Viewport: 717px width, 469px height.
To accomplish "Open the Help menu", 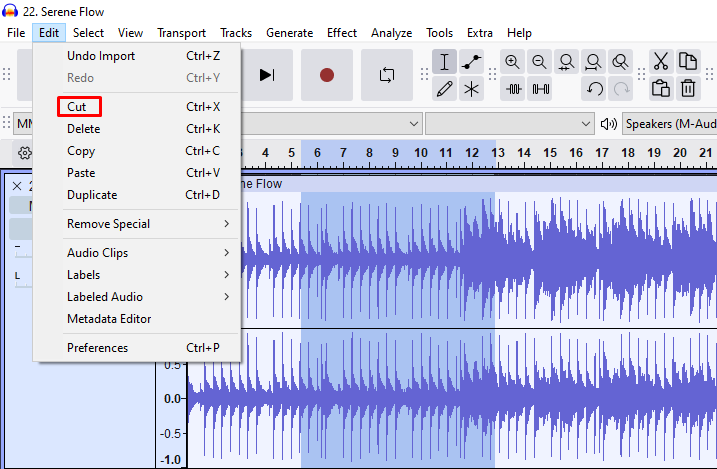I will tap(519, 33).
